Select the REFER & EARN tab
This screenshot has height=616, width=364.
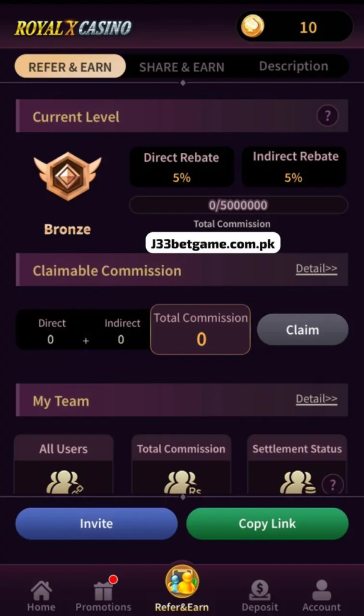click(70, 66)
